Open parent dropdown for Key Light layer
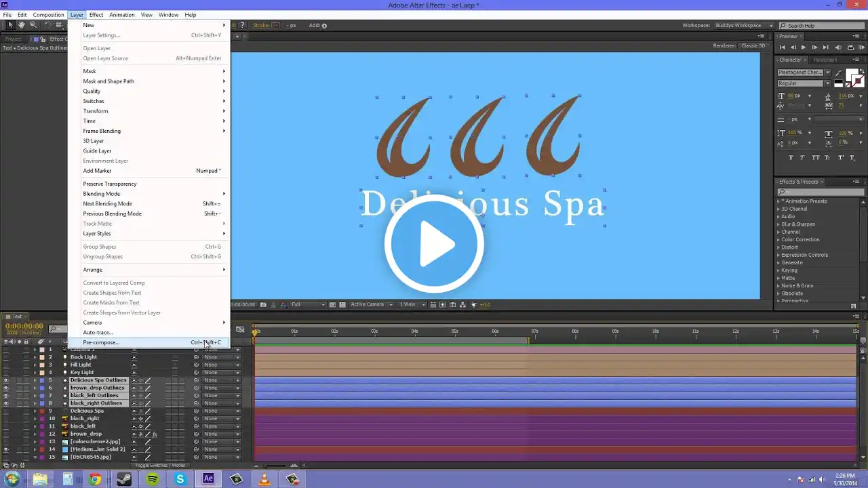The height and width of the screenshot is (488, 868). coord(222,372)
